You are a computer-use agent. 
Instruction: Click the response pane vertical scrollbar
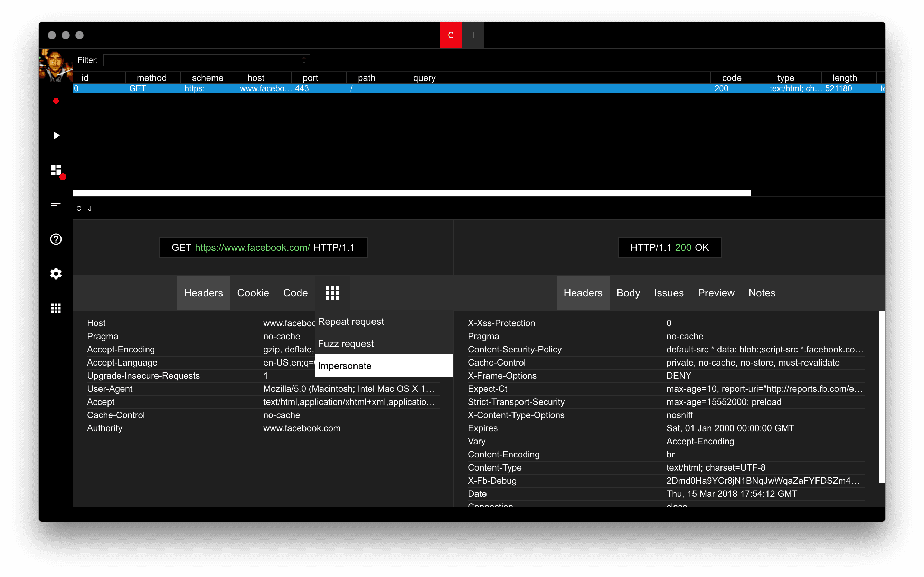coord(881,397)
